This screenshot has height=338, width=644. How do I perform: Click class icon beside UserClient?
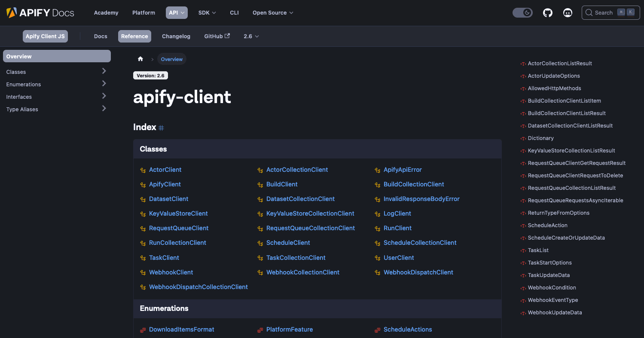378,258
